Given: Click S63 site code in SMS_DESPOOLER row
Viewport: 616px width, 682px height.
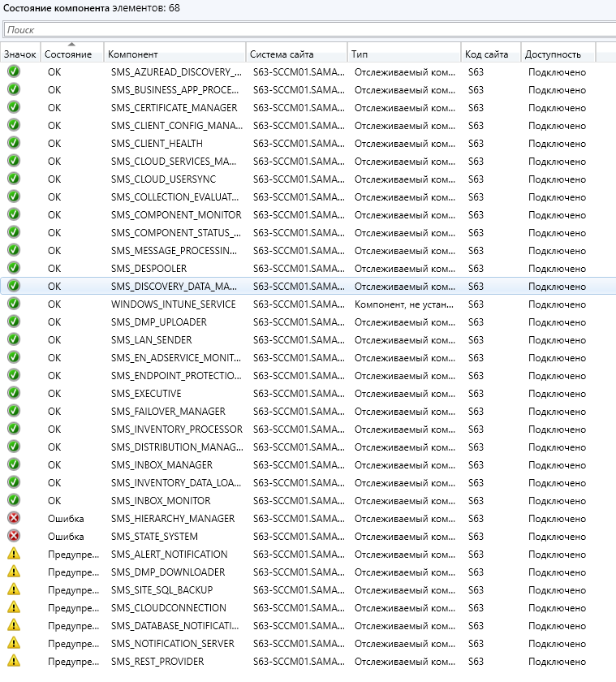Looking at the screenshot, I should [476, 269].
